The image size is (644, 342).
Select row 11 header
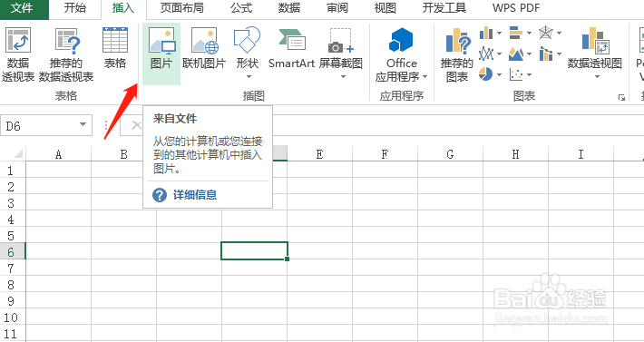[13, 333]
